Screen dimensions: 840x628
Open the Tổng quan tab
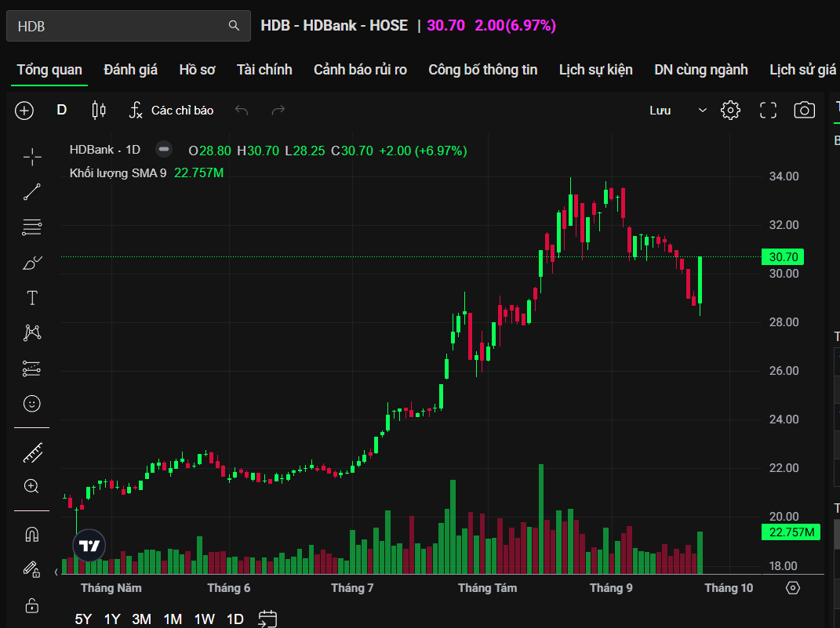(49, 70)
